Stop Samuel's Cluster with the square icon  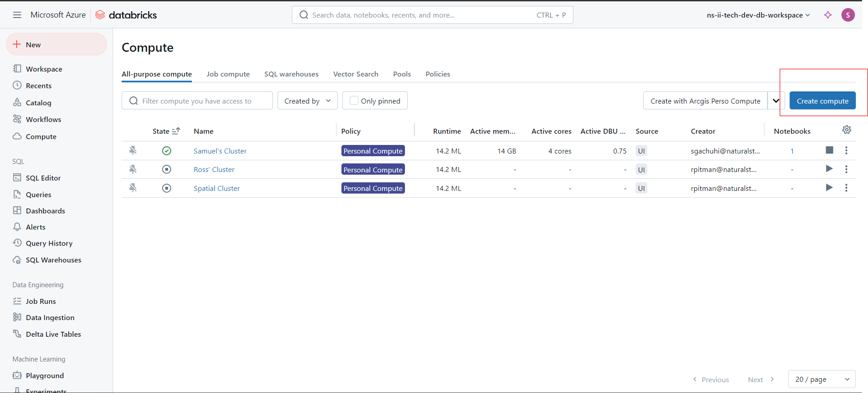tap(829, 150)
